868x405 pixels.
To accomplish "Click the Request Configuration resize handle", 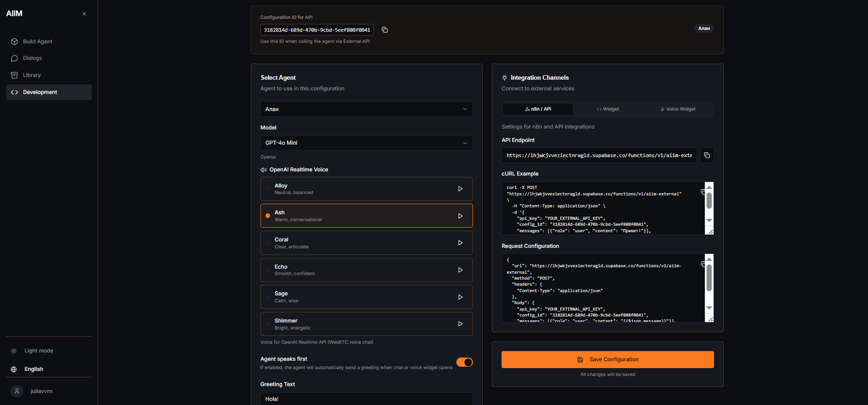I will [x=710, y=319].
